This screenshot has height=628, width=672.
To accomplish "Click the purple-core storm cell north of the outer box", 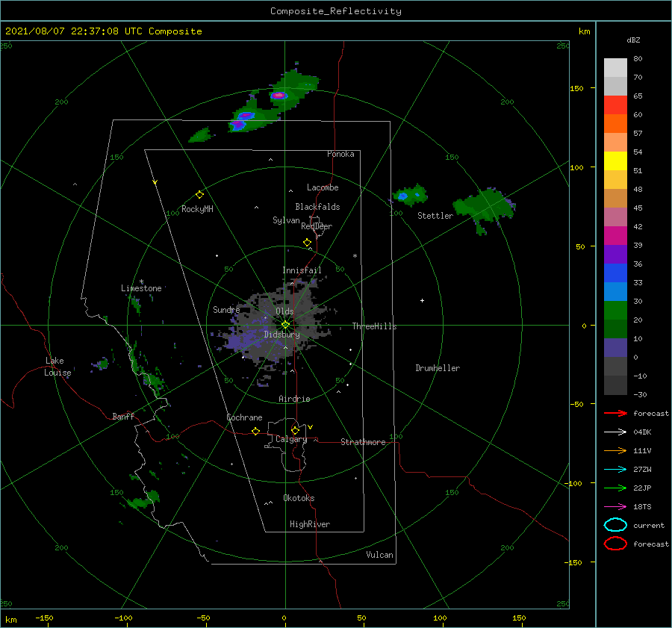I will coord(279,95).
